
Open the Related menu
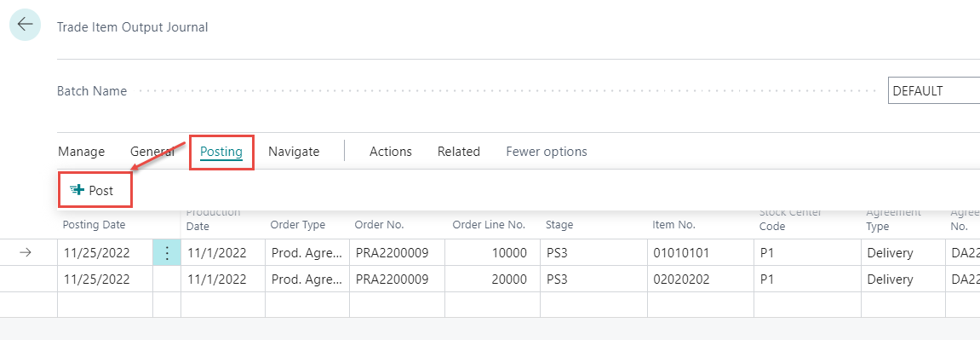[459, 151]
